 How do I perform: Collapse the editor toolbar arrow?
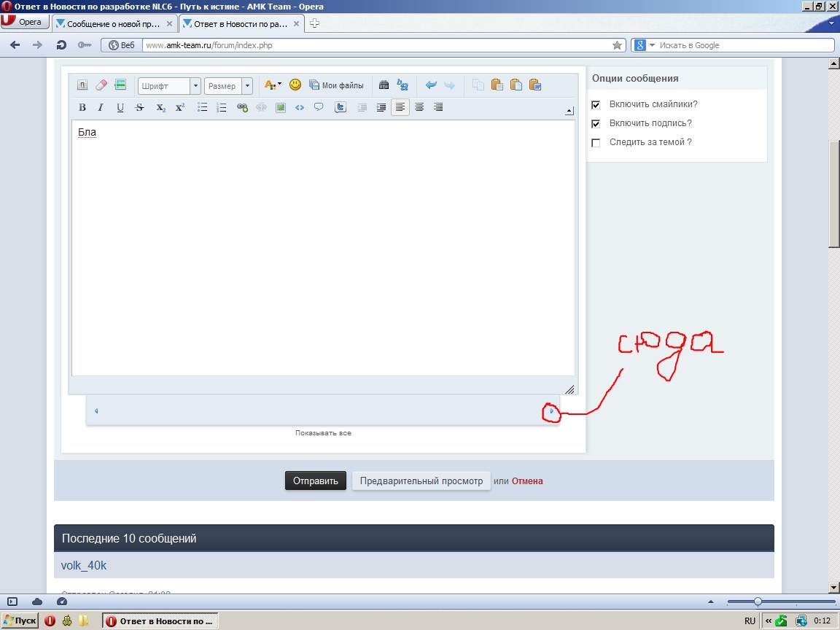click(569, 111)
